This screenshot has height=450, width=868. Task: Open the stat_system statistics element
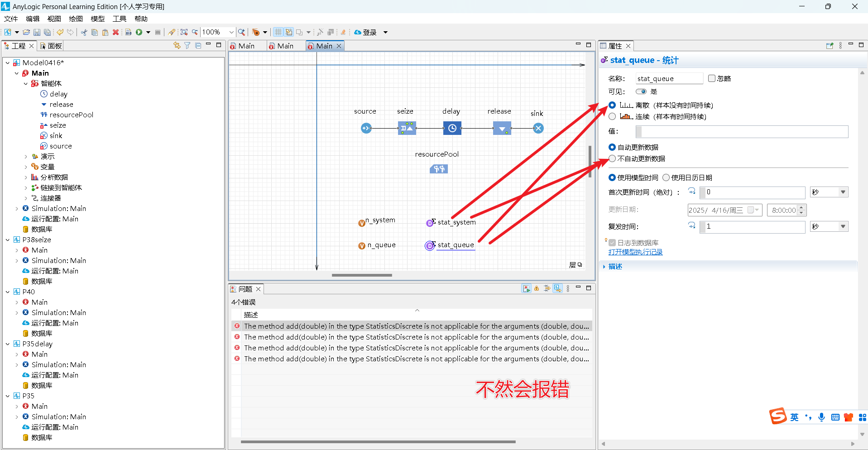456,222
